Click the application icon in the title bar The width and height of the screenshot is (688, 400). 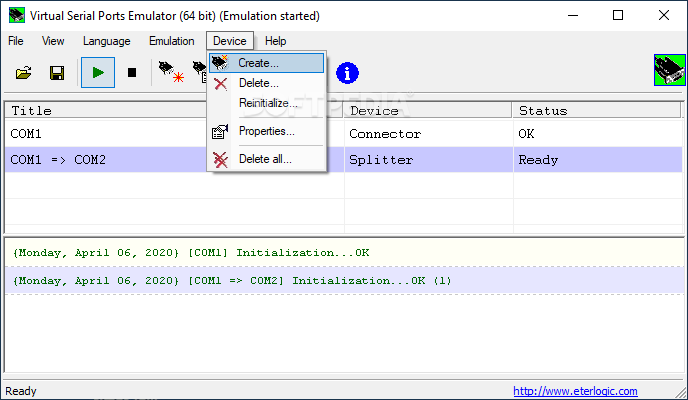point(17,15)
